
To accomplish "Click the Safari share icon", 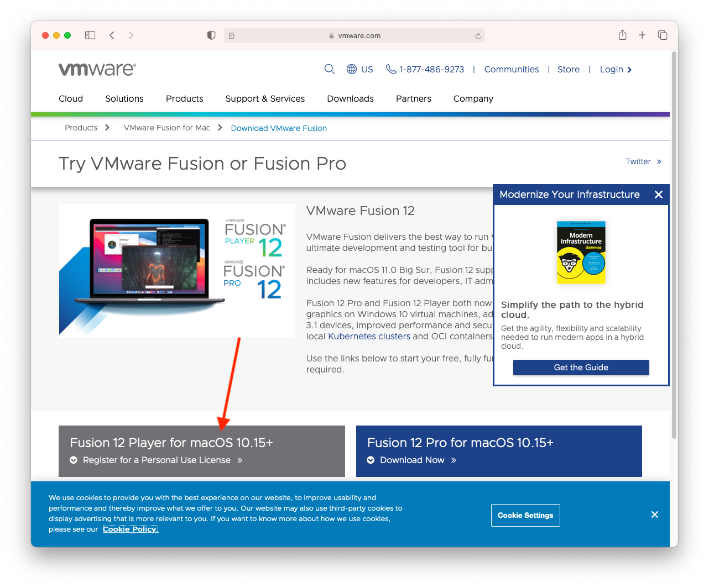I will [622, 35].
